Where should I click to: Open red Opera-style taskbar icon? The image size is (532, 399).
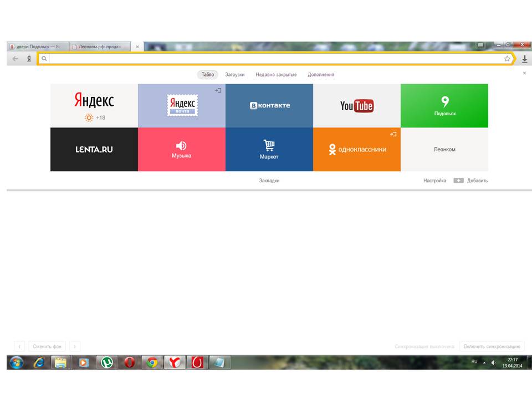[x=197, y=362]
